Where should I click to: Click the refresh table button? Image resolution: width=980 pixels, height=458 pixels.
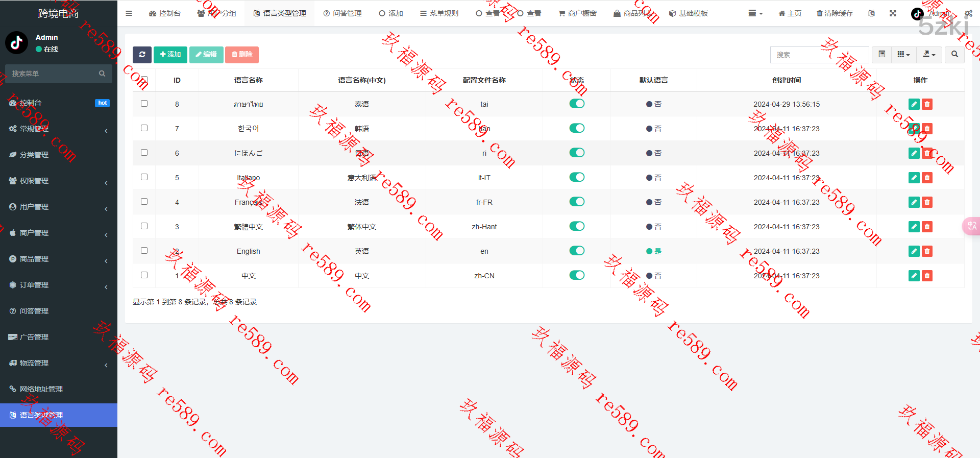(142, 55)
